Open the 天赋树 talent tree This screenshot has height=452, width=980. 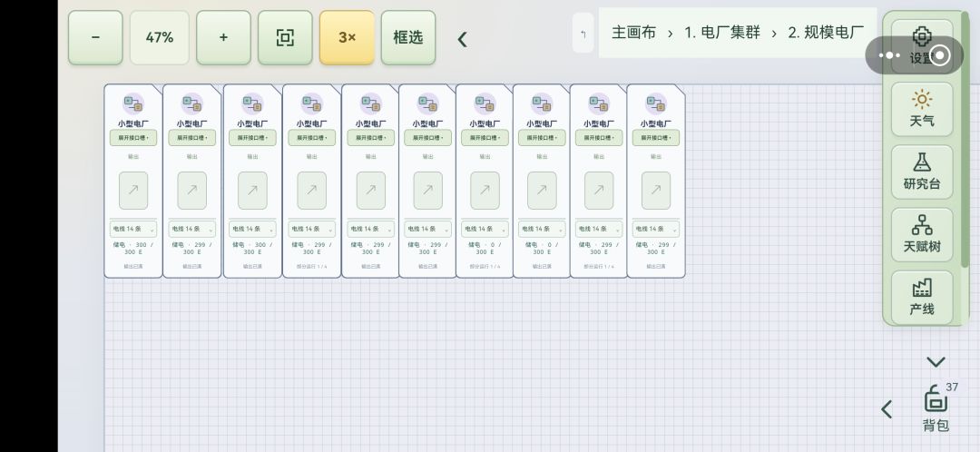922,234
